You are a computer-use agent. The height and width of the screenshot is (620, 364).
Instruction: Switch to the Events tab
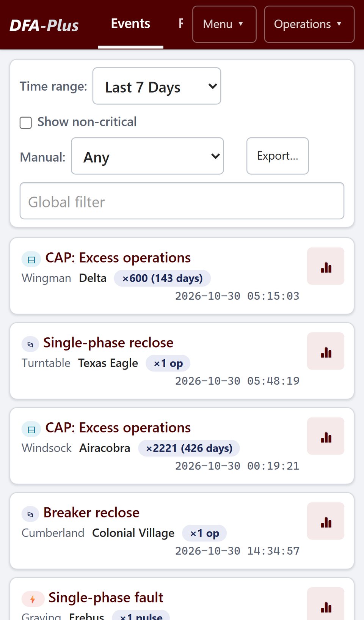(130, 24)
